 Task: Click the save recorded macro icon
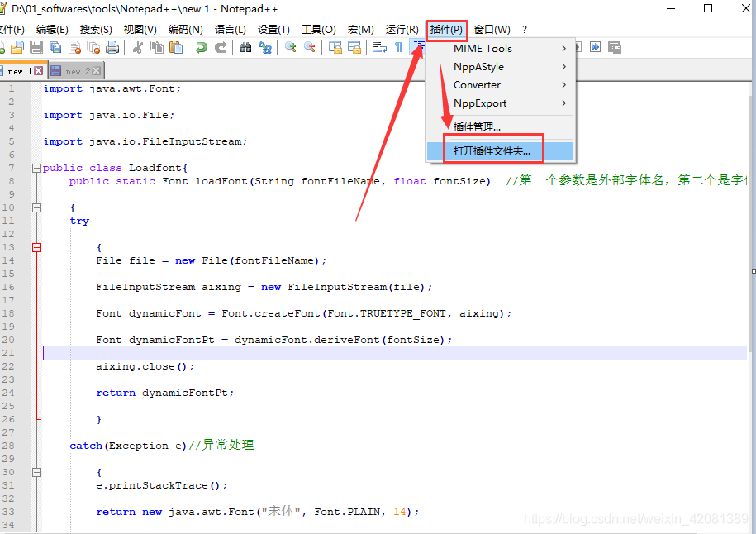coord(615,47)
